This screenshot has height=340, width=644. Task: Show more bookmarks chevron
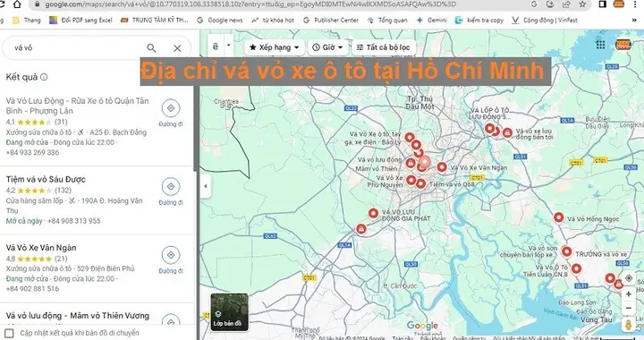click(634, 20)
